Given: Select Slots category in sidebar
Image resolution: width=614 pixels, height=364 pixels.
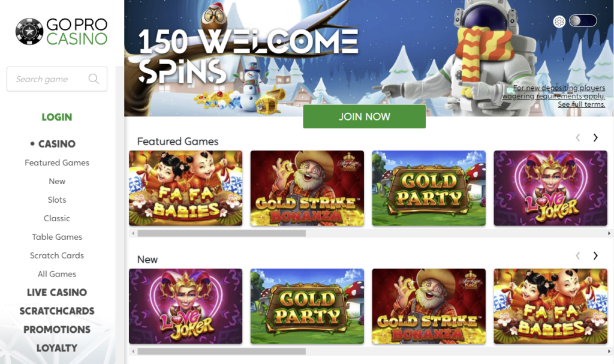Looking at the screenshot, I should [x=57, y=200].
